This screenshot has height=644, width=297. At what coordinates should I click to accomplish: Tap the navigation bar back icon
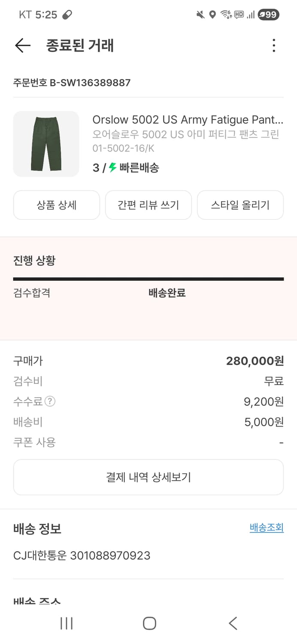[232, 623]
